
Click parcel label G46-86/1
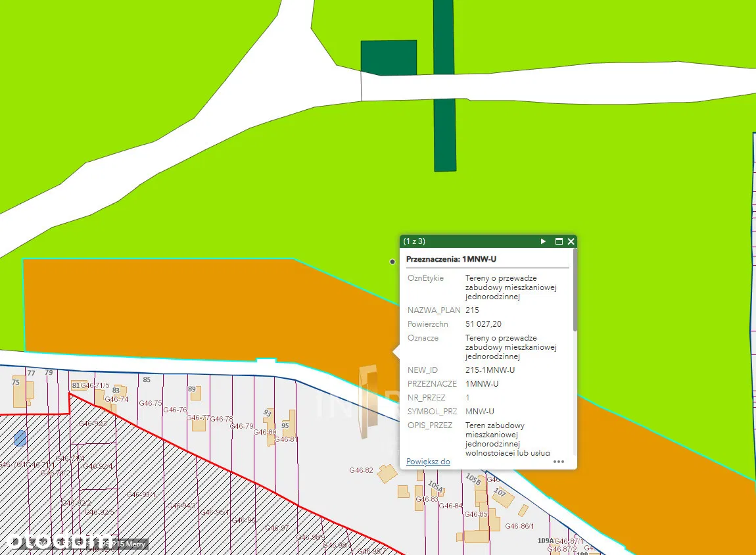point(520,526)
